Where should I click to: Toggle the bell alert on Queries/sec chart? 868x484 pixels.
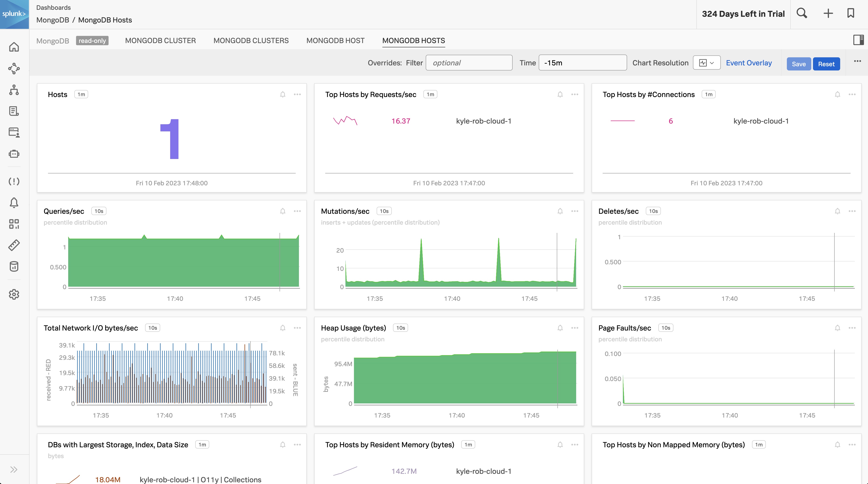[283, 211]
